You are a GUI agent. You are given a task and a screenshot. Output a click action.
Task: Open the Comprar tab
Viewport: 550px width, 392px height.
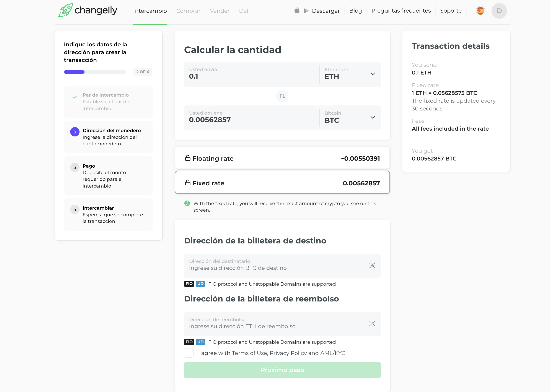pyautogui.click(x=188, y=11)
